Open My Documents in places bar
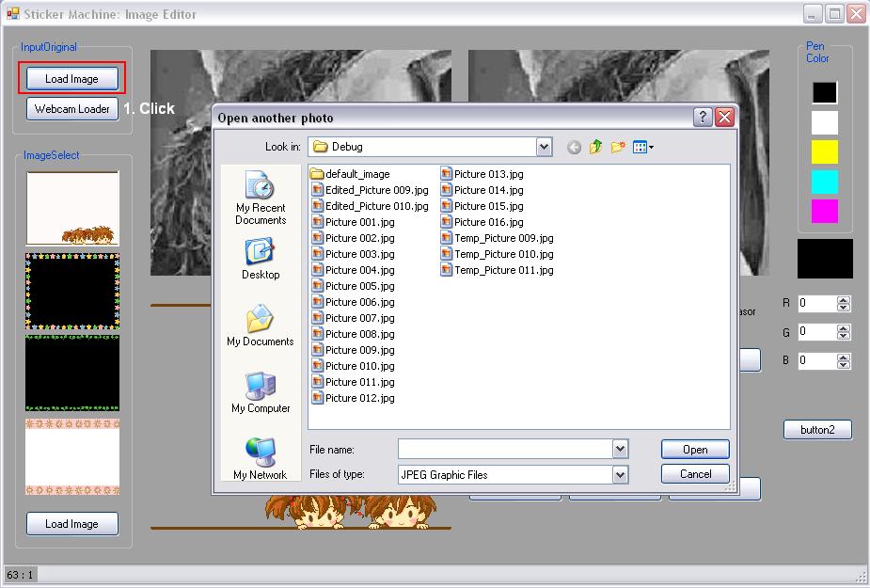The width and height of the screenshot is (870, 588). (261, 326)
